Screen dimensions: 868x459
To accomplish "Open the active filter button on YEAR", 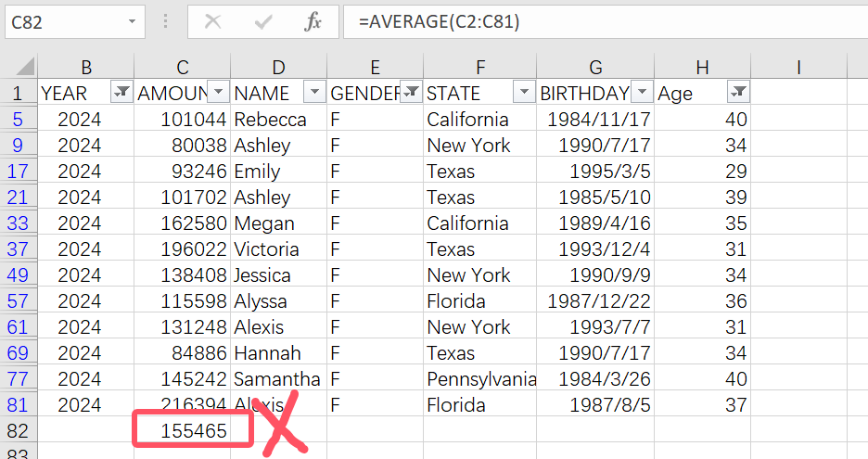I will pos(121,92).
